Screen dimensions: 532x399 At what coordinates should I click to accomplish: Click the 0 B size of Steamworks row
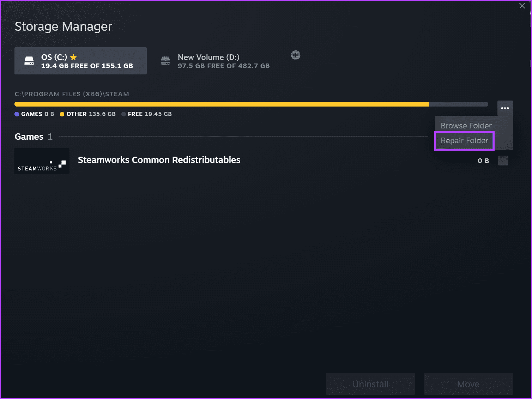click(483, 161)
